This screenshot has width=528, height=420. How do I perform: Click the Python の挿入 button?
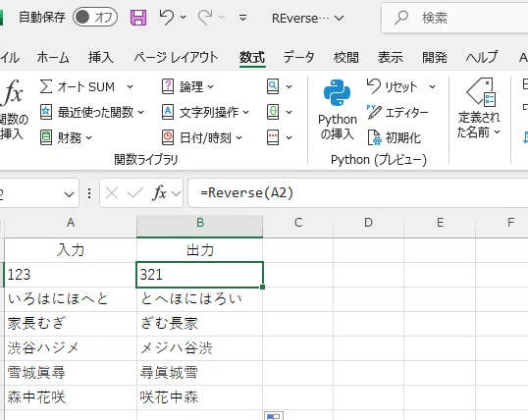[337, 110]
